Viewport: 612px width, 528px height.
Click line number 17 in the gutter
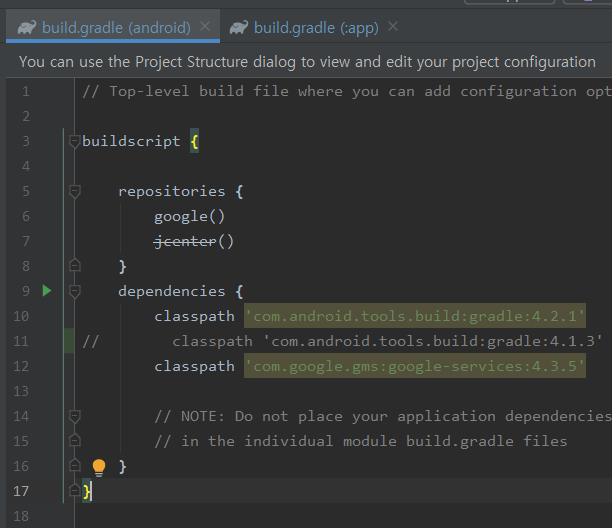point(21,491)
